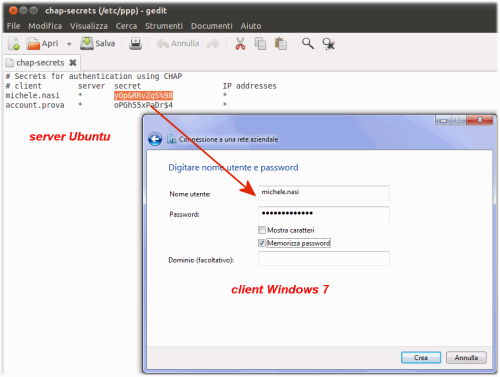Click the oPGh55xPaDr$4 secret text
The height and width of the screenshot is (377, 500).
143,105
